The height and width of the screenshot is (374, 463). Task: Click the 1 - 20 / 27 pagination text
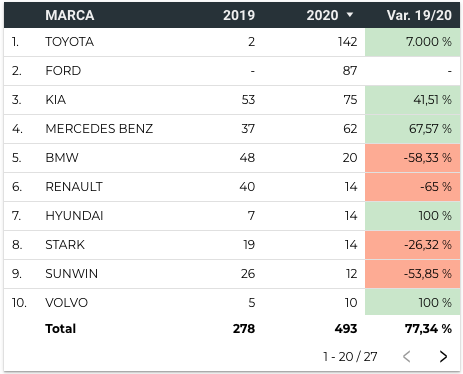[350, 357]
